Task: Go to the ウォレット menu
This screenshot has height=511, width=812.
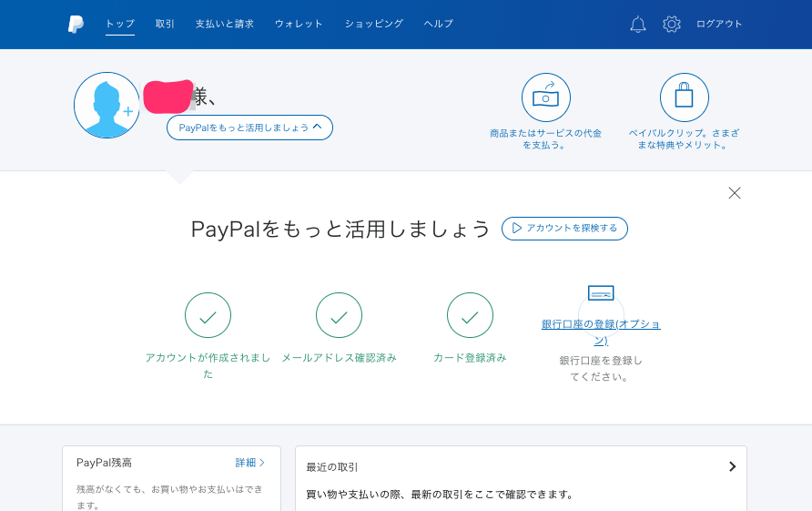Action: coord(299,24)
